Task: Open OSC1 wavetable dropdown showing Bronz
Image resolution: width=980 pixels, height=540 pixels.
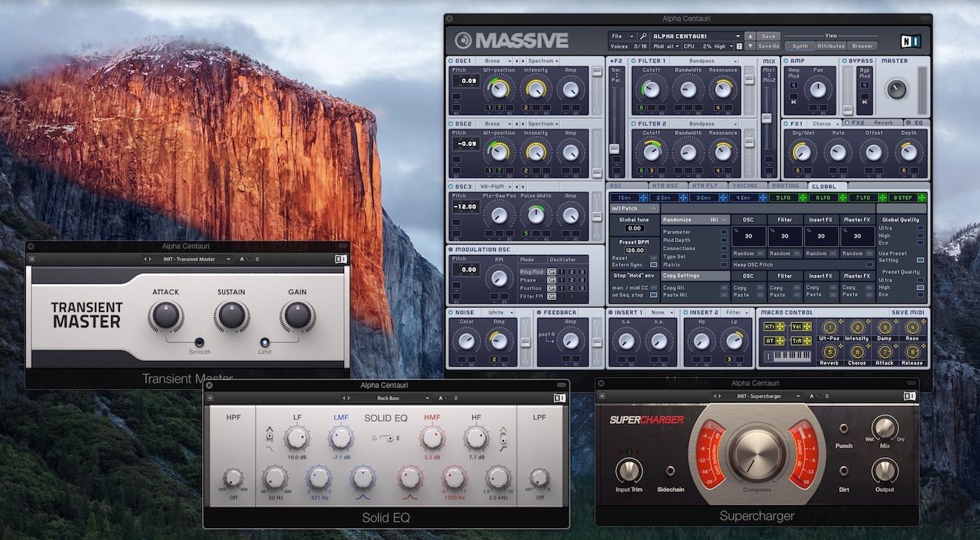Action: (496, 61)
